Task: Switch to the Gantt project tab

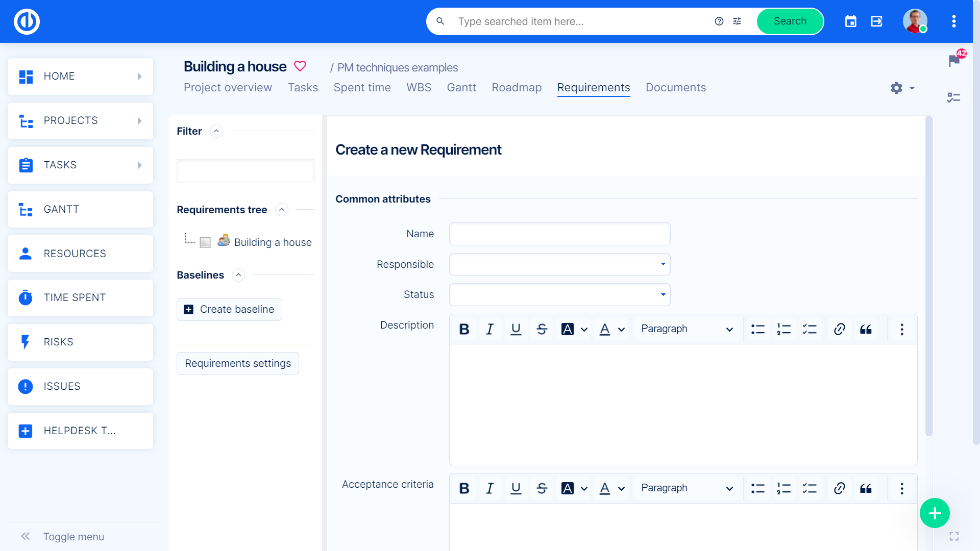Action: 461,88
